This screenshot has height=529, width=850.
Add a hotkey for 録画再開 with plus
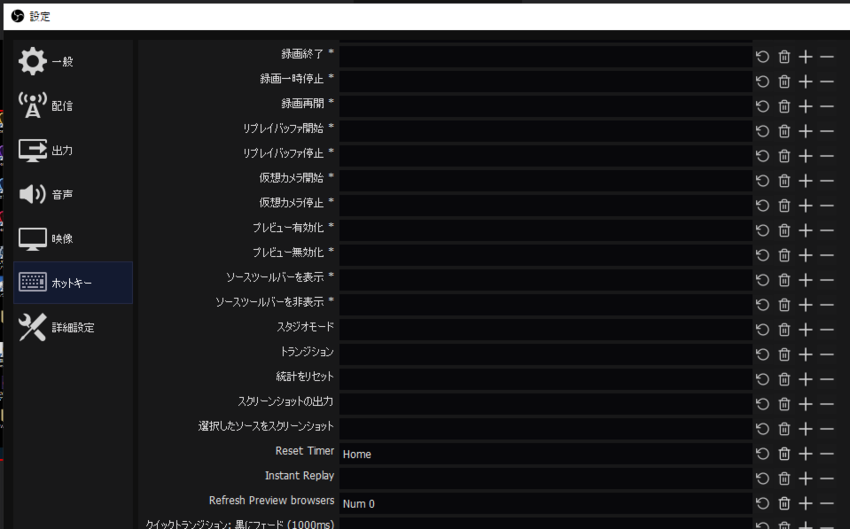click(x=806, y=106)
